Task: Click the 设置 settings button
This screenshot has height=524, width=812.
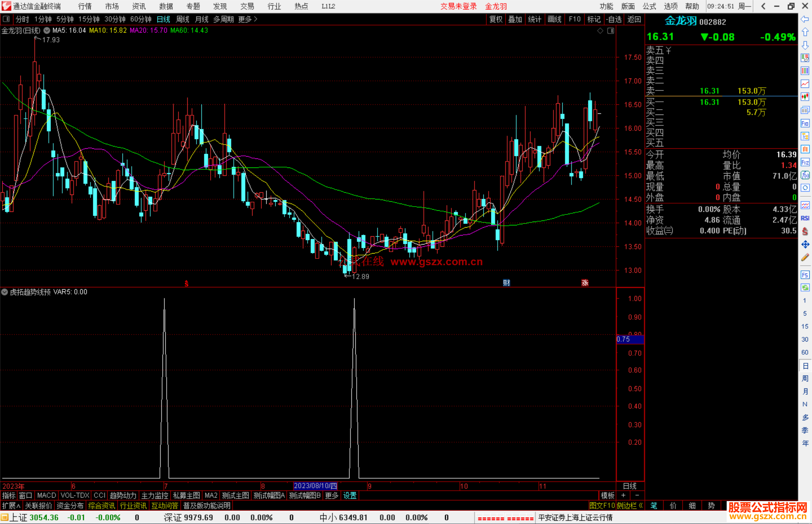Action: point(350,495)
